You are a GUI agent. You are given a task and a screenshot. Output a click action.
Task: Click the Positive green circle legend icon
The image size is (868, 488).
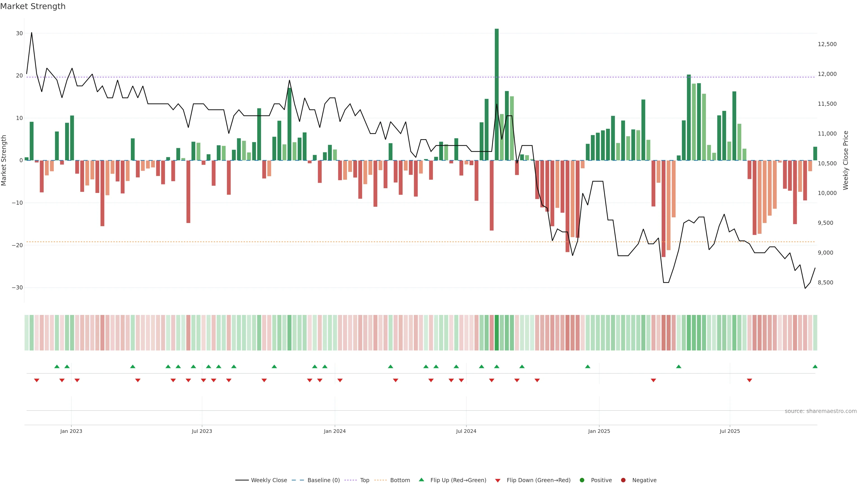582,480
